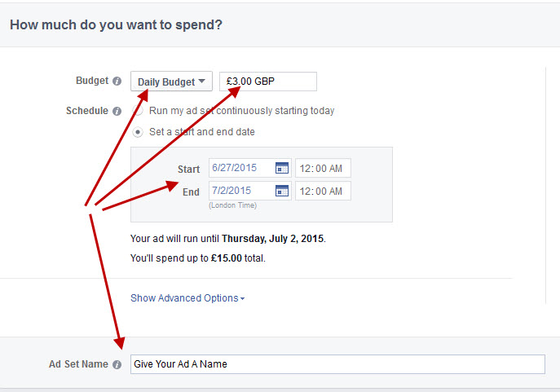This screenshot has height=392, width=560.
Task: Click the Start date field 6/27/2015
Action: tap(242, 168)
